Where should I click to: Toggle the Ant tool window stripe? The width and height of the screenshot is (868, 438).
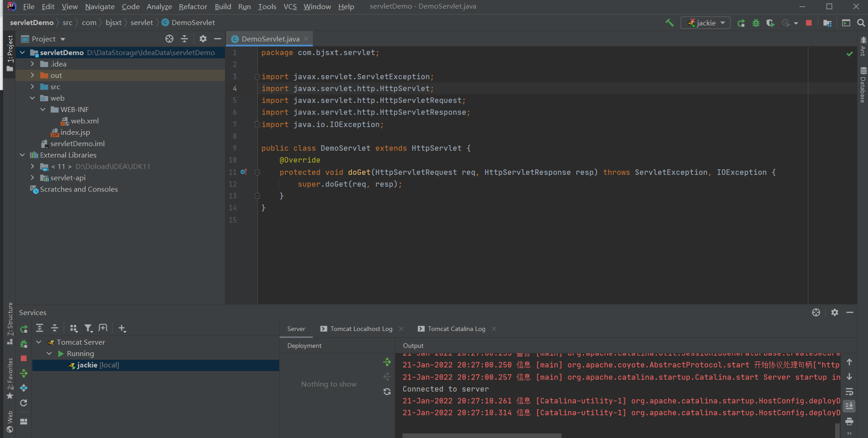click(863, 46)
